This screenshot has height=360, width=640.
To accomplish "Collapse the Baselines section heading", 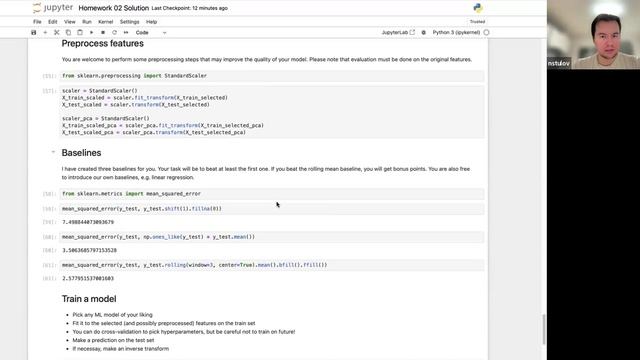I will [53, 152].
